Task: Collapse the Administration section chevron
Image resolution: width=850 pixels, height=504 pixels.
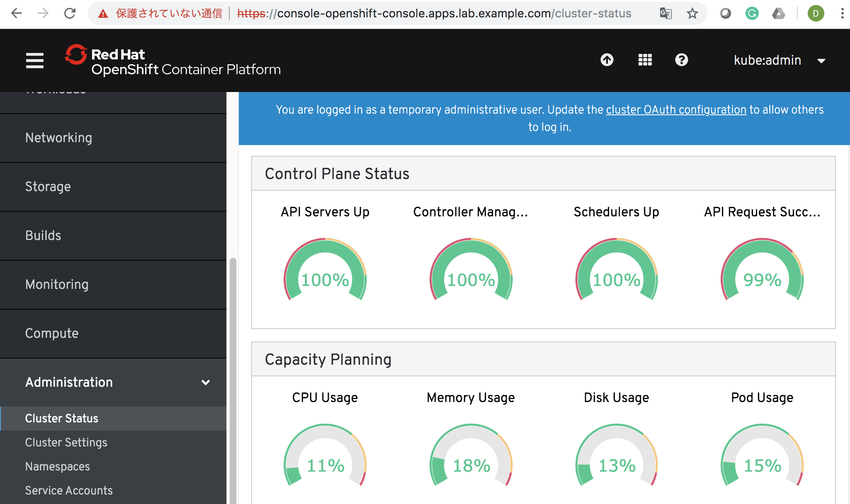Action: coord(205,382)
